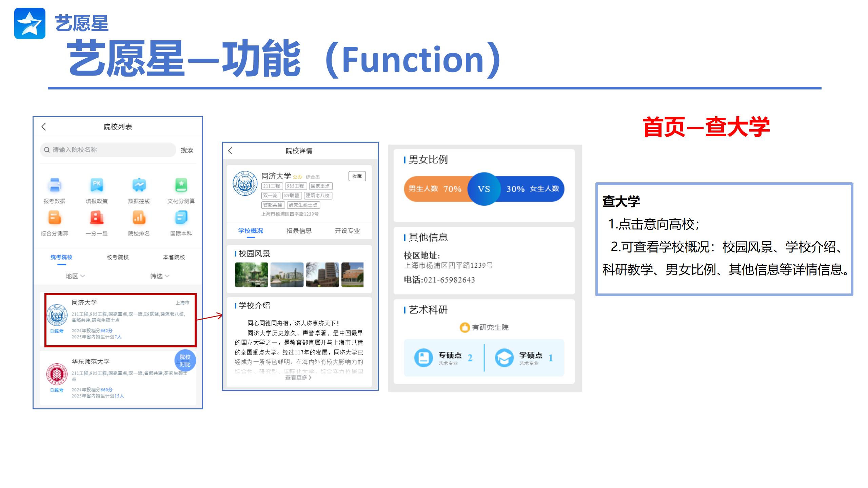868x488 pixels.
Task: Open the 填报政策 PK icon
Action: tap(97, 185)
